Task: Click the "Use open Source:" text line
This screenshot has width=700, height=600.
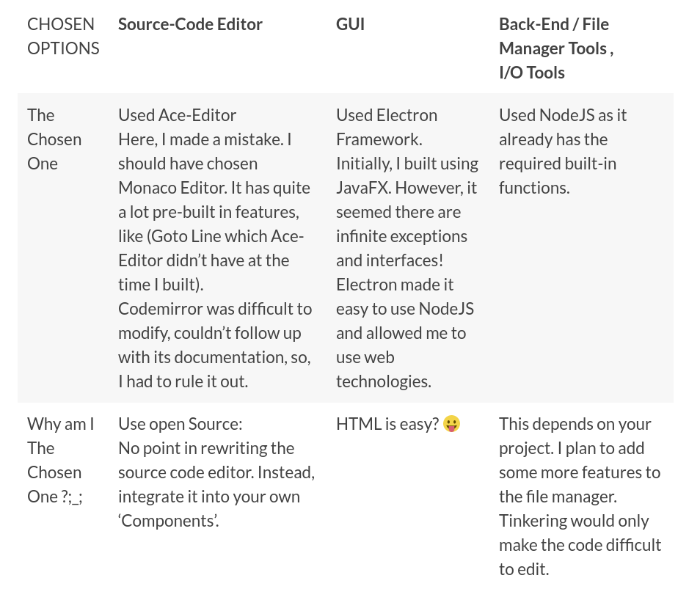Action: coord(180,424)
